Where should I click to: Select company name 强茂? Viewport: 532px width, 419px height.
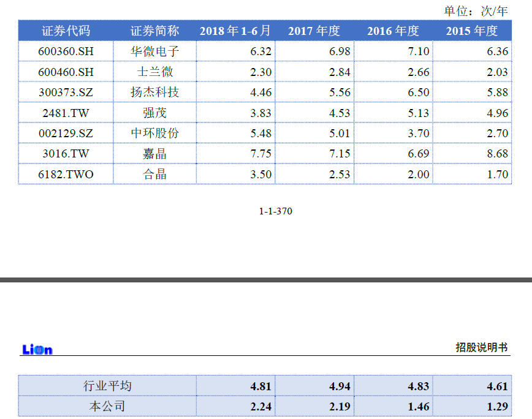tap(154, 113)
